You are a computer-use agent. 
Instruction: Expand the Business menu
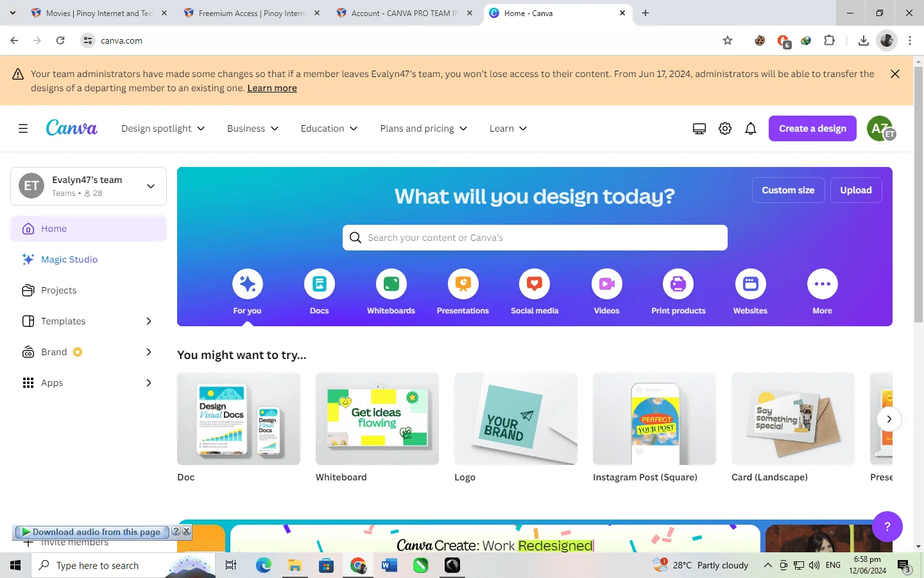[x=253, y=128]
